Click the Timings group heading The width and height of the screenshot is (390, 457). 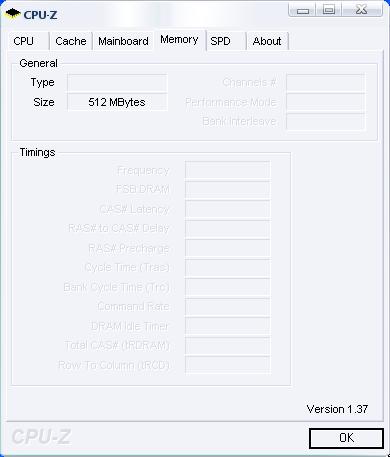coord(37,152)
